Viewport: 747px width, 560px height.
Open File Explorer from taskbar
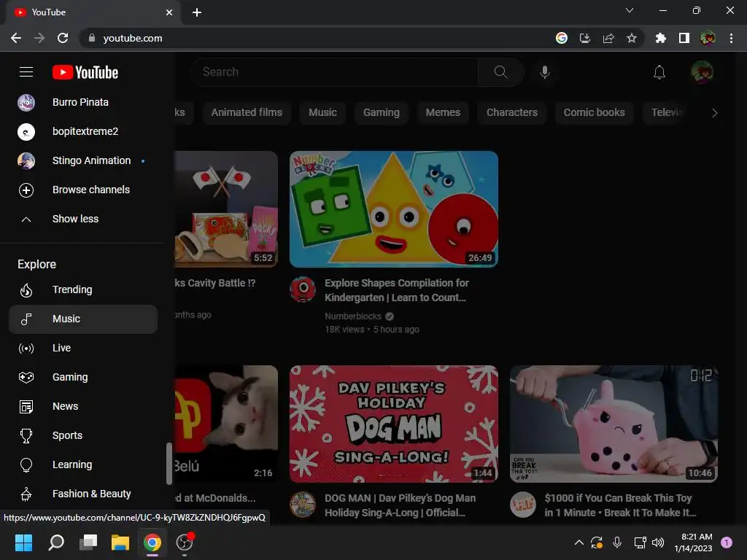120,542
